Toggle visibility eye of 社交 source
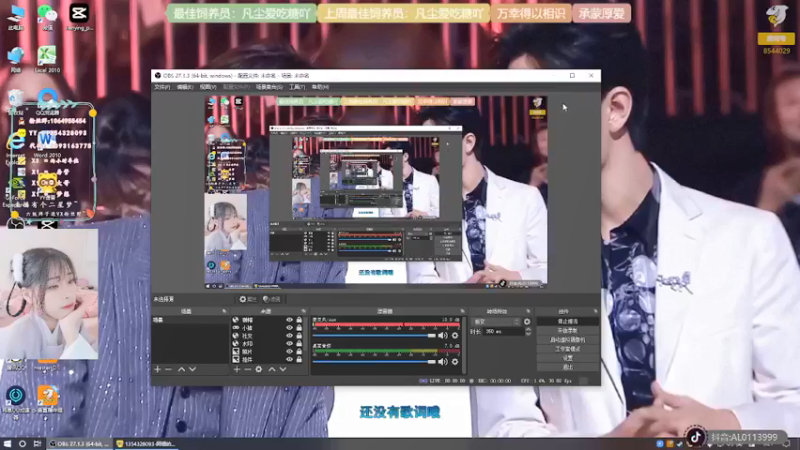The height and width of the screenshot is (450, 800). (x=289, y=336)
